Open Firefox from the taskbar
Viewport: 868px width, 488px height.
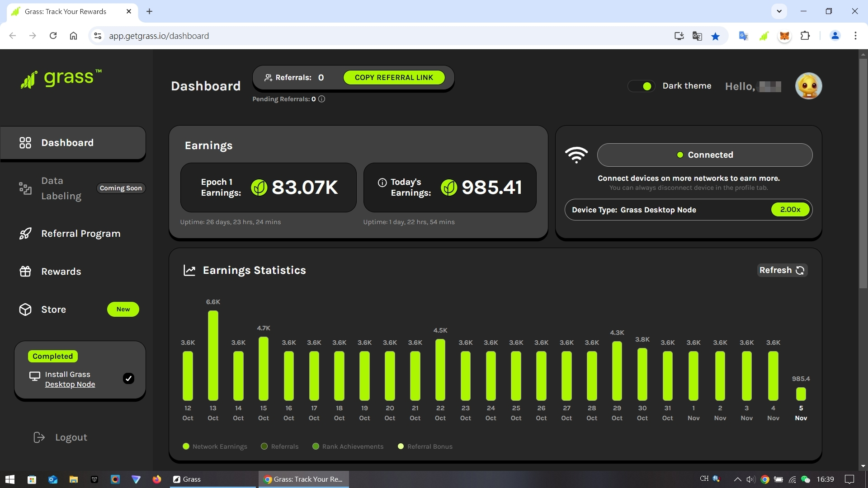(x=157, y=479)
